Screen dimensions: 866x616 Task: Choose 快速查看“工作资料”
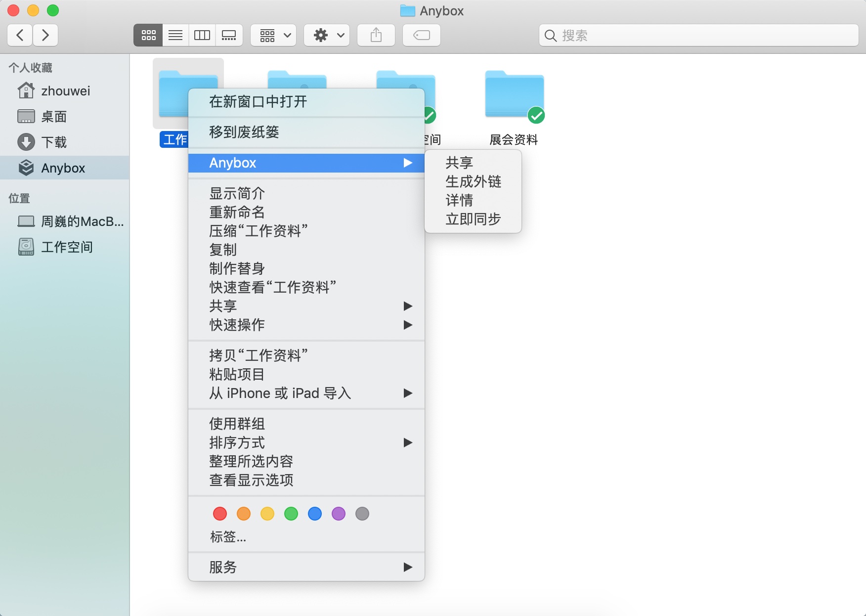click(x=306, y=287)
